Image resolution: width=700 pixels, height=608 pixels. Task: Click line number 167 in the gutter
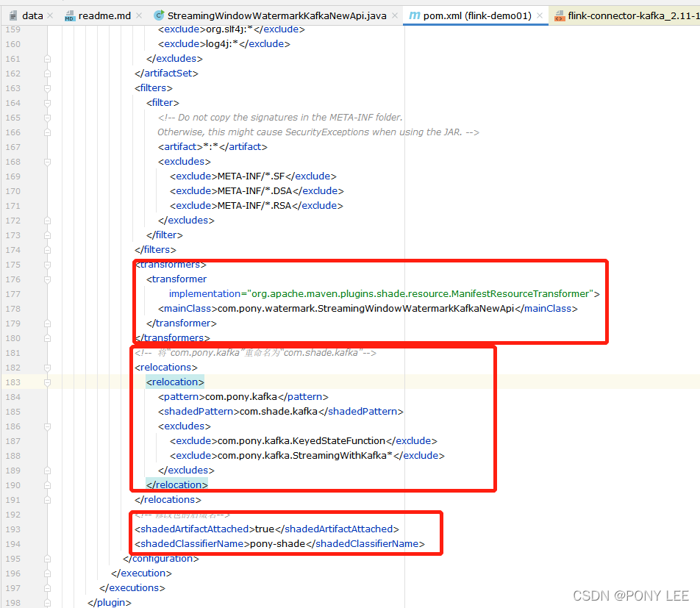point(13,147)
